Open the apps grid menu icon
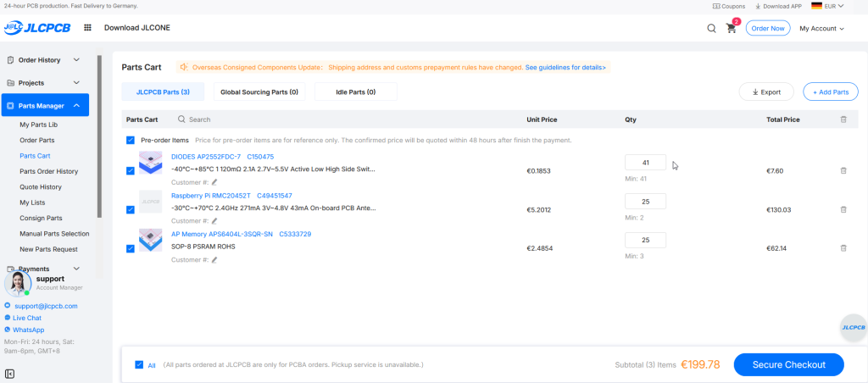Viewport: 868px width, 383px height. pyautogui.click(x=87, y=28)
